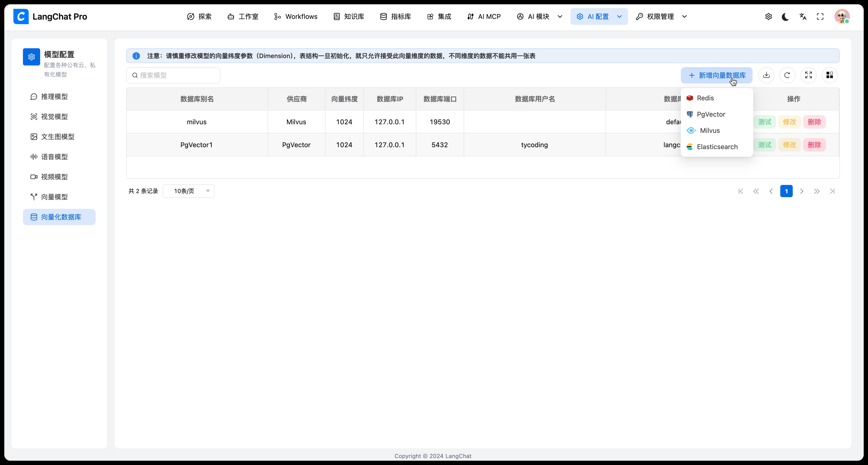This screenshot has width=868, height=465.
Task: Open the 知识库 navigation item
Action: [x=349, y=16]
